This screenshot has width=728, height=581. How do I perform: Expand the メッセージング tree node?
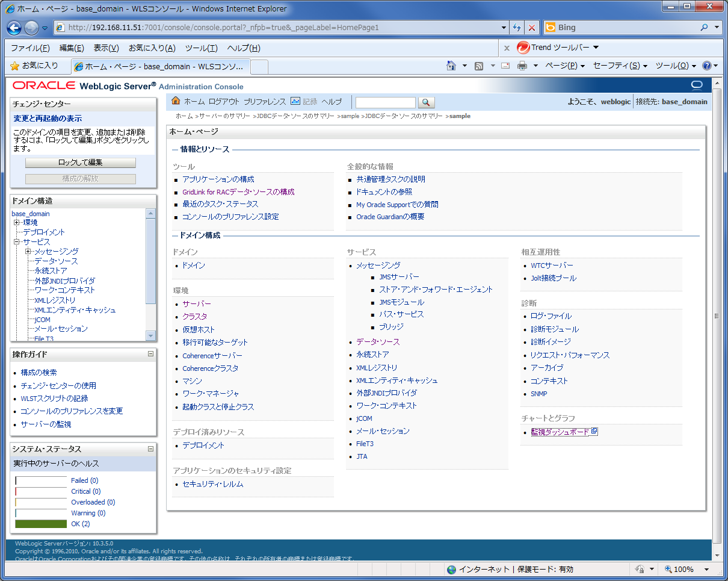coord(28,252)
